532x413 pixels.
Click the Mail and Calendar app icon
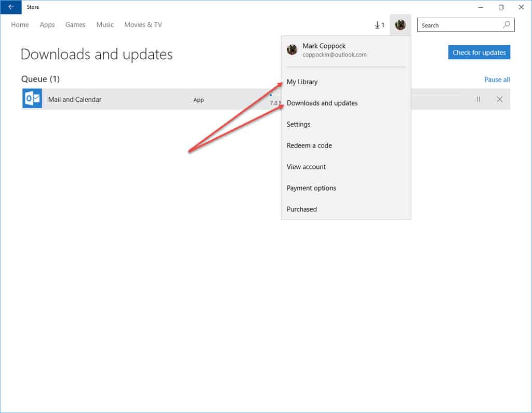pyautogui.click(x=32, y=98)
